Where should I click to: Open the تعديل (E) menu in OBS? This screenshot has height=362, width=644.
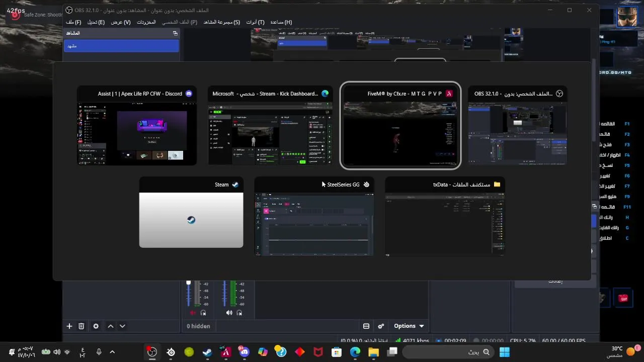[x=96, y=22]
